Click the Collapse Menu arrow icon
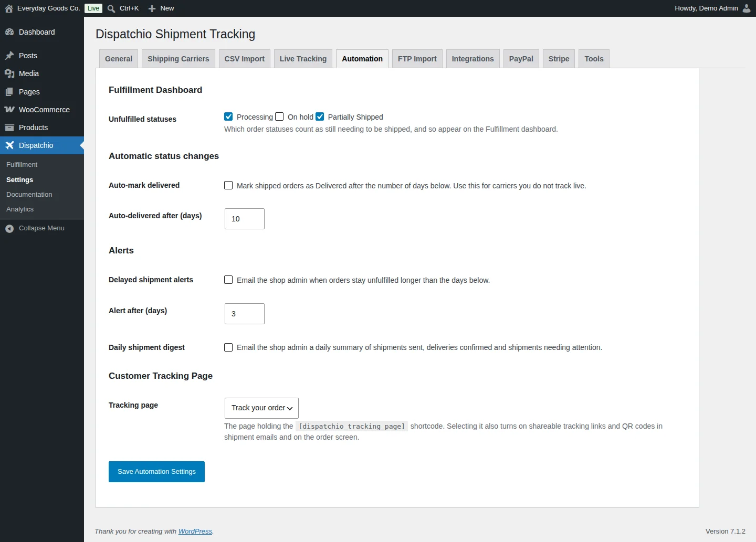 pyautogui.click(x=9, y=229)
